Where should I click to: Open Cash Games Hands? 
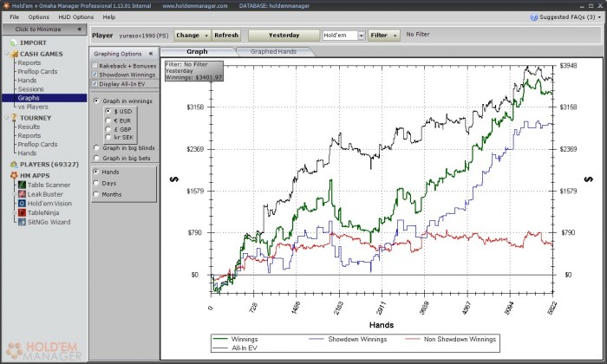27,80
